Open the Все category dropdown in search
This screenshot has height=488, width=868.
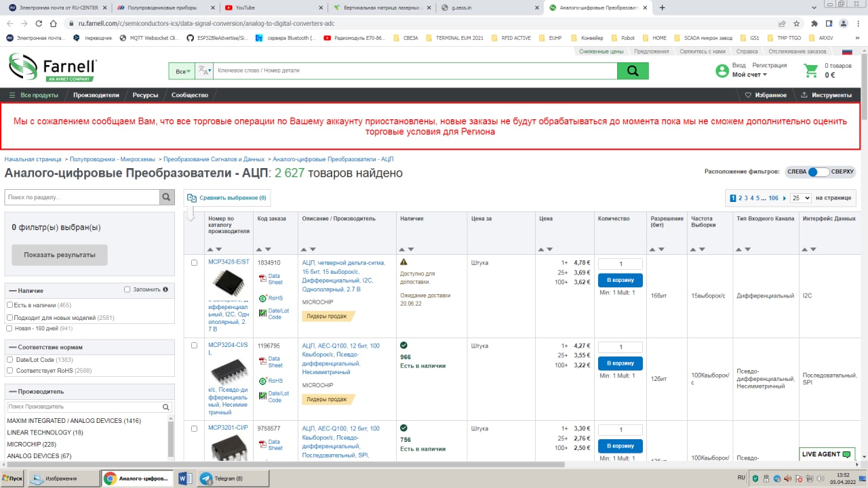pyautogui.click(x=182, y=71)
